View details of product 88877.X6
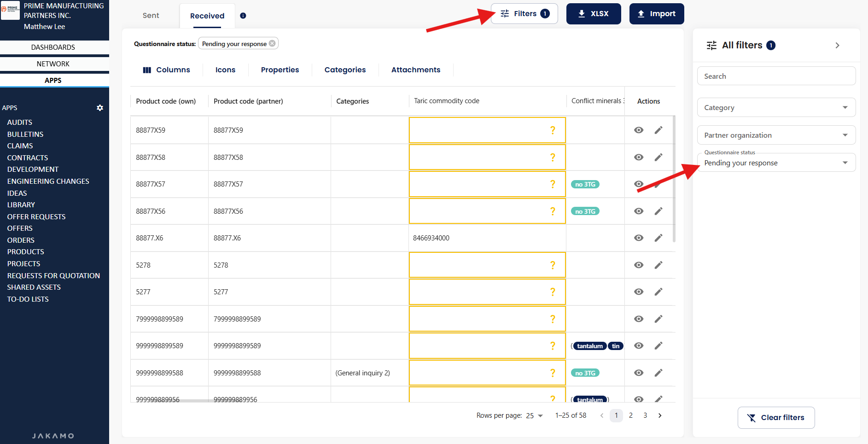Image resolution: width=868 pixels, height=444 pixels. click(x=639, y=238)
